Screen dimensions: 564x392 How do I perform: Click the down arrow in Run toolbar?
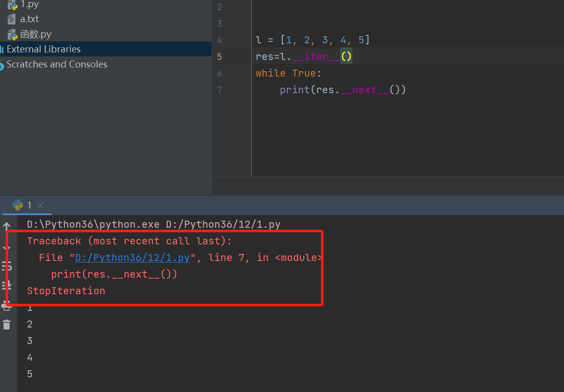click(7, 247)
